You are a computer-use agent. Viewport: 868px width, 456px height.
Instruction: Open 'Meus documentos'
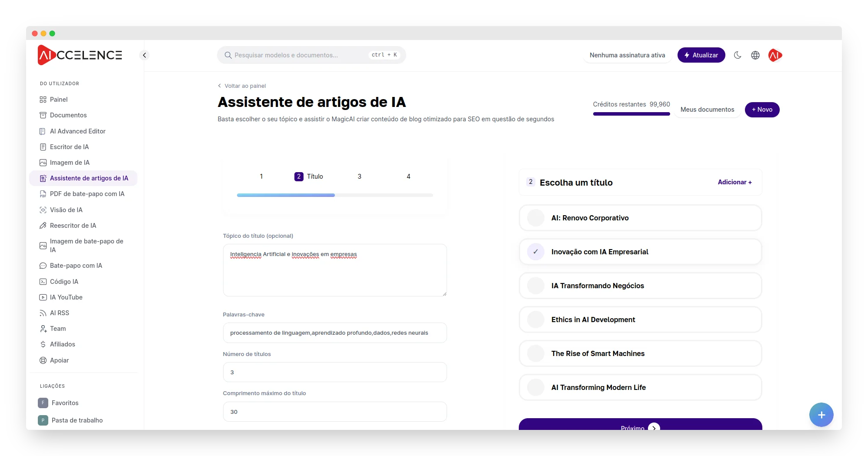click(707, 110)
